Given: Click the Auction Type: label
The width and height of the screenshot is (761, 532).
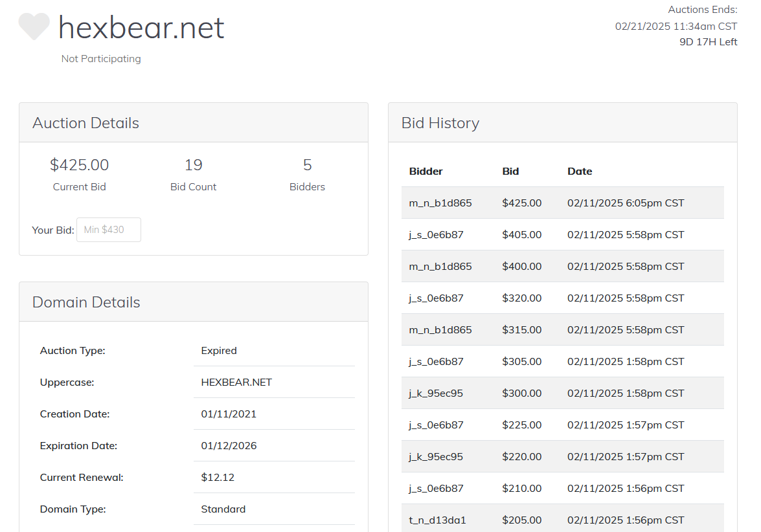Looking at the screenshot, I should click(x=73, y=351).
